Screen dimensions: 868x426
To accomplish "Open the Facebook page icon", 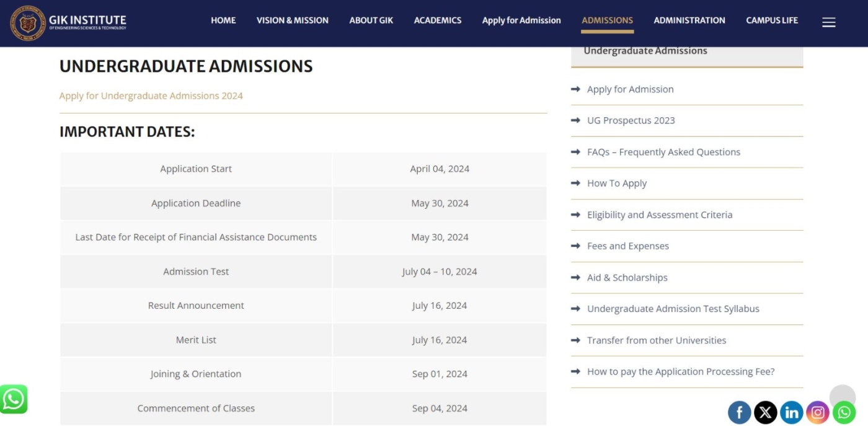I will [739, 412].
